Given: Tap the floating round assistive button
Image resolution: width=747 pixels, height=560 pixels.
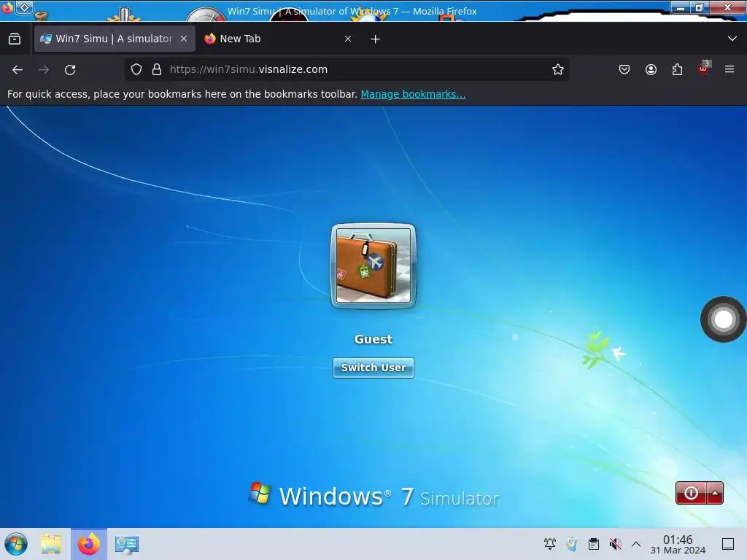Looking at the screenshot, I should [723, 319].
